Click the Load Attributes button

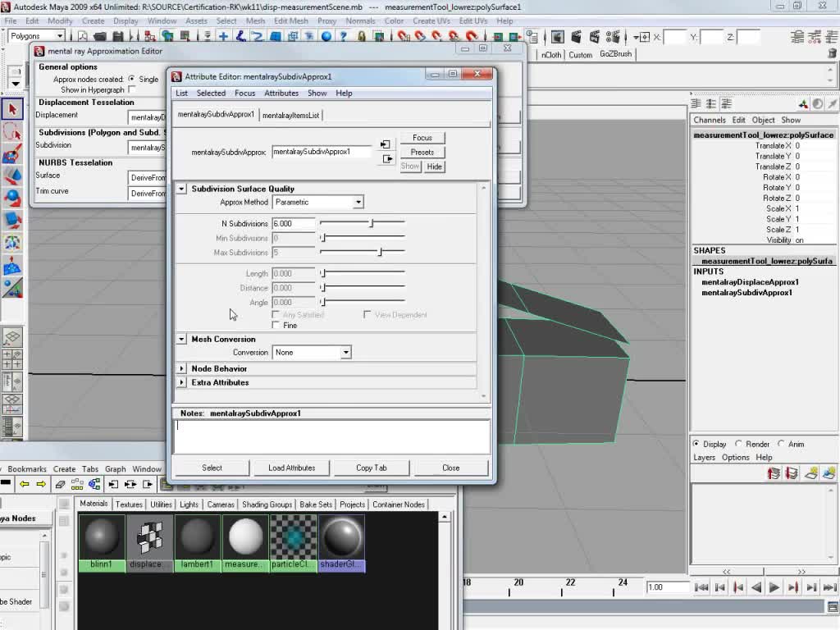click(x=291, y=468)
